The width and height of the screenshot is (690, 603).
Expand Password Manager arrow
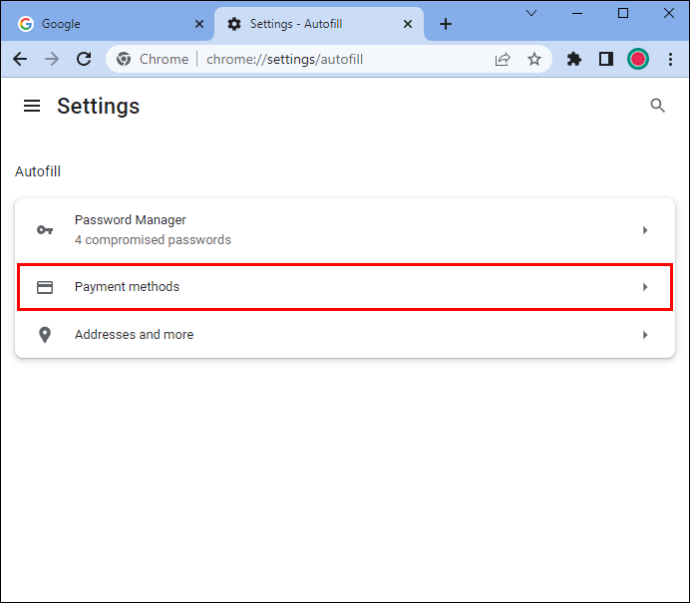click(x=645, y=230)
